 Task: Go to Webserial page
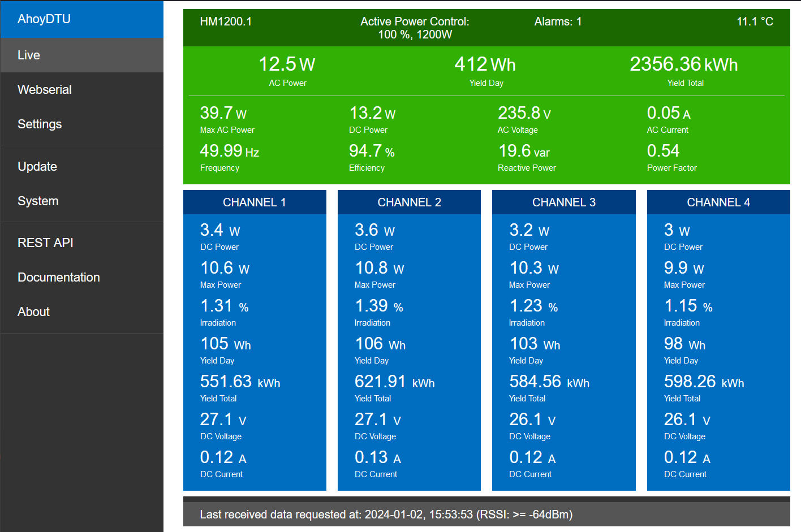pos(45,90)
